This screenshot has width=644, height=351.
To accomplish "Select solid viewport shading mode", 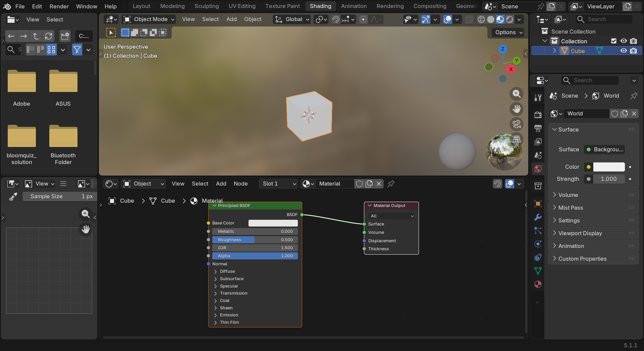I will pos(491,19).
